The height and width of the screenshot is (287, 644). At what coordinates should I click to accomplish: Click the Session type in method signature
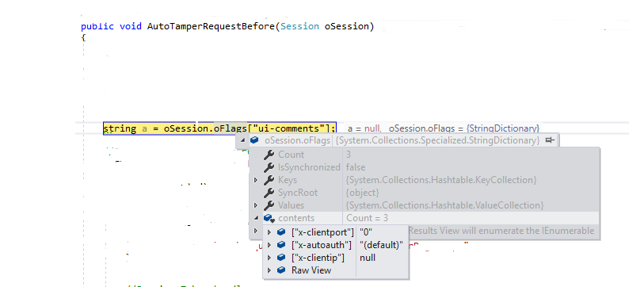click(300, 26)
